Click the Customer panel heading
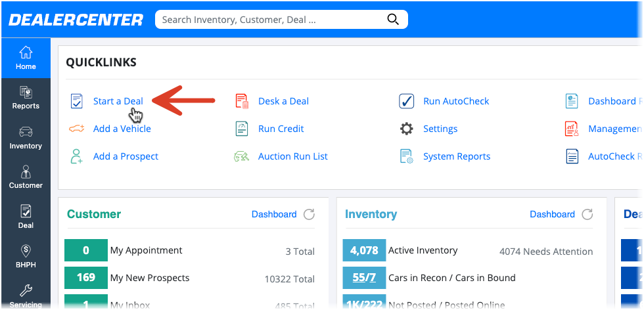The height and width of the screenshot is (310, 644). [x=94, y=214]
